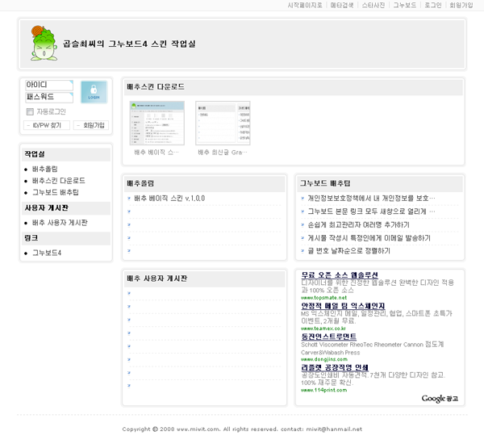
Task: Open 시작페이지로 in the top menu
Action: (x=305, y=6)
